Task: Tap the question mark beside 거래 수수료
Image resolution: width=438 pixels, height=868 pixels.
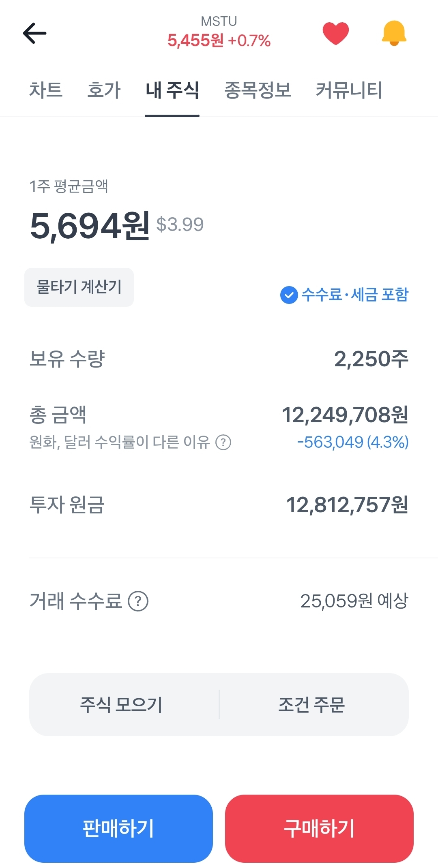Action: pyautogui.click(x=138, y=601)
